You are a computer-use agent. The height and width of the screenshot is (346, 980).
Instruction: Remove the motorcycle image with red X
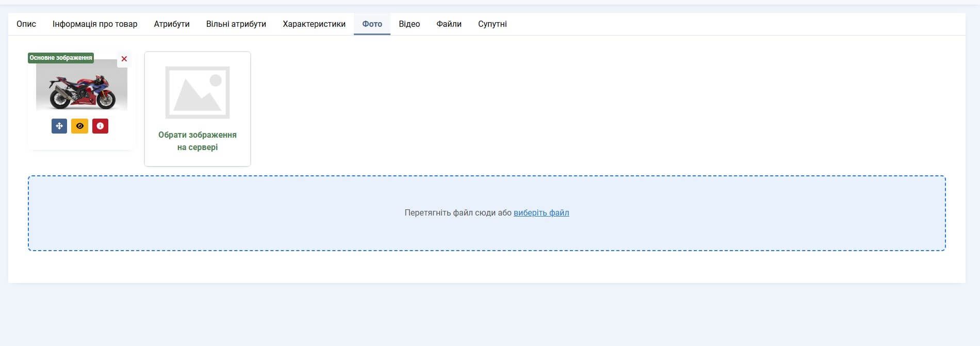(x=124, y=59)
